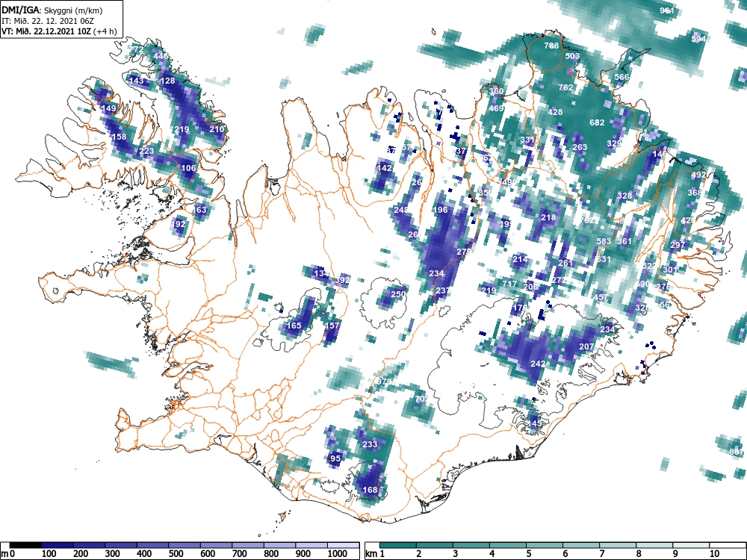Click the visibility value '428' on the map
The height and width of the screenshot is (560, 747).
click(x=555, y=113)
